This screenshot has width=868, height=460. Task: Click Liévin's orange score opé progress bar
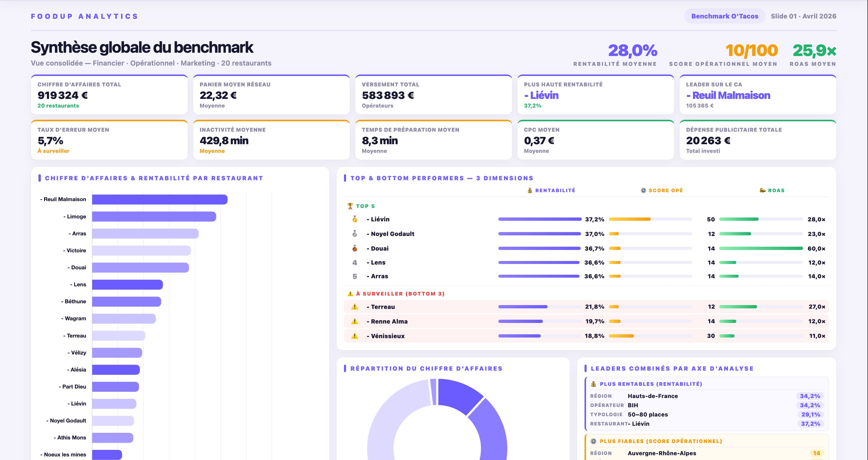[x=630, y=219]
